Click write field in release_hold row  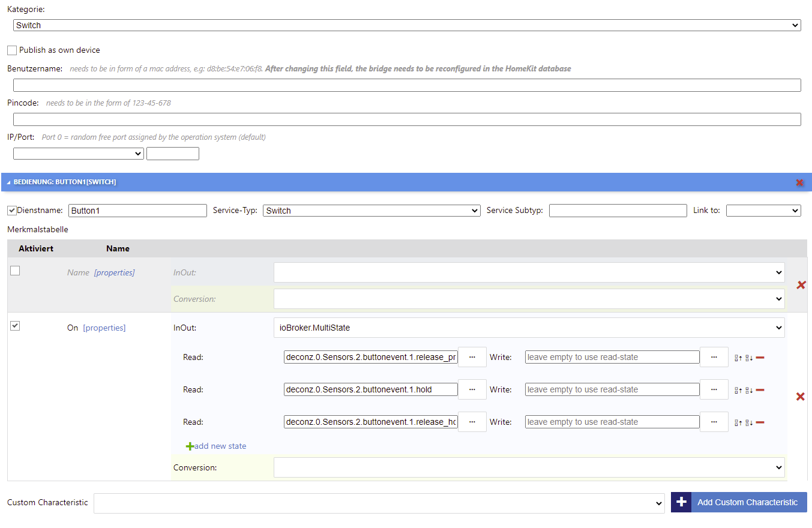(612, 422)
